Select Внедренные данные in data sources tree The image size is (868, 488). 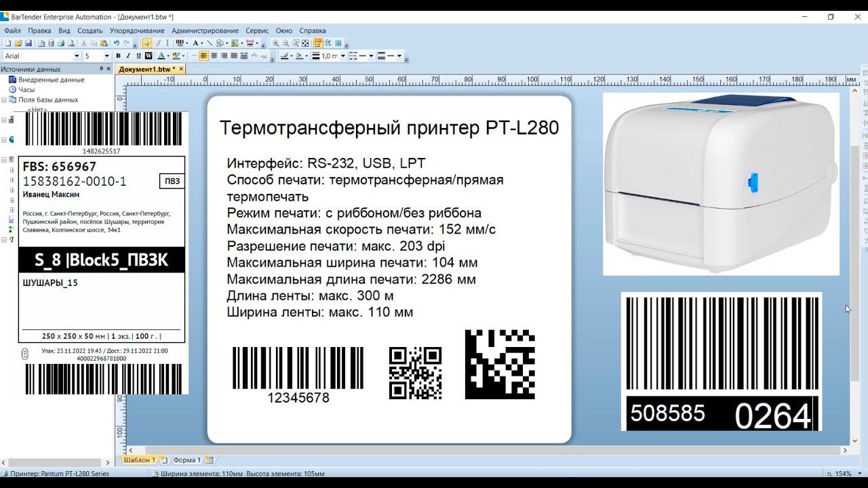[x=52, y=80]
